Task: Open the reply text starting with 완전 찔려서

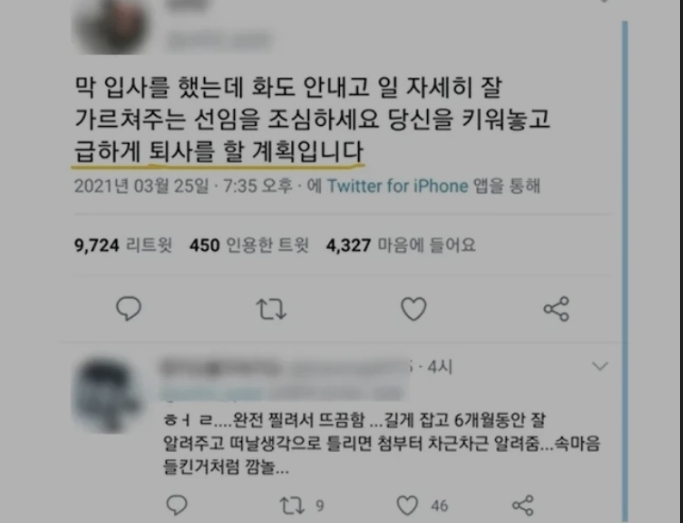Action: 382,444
